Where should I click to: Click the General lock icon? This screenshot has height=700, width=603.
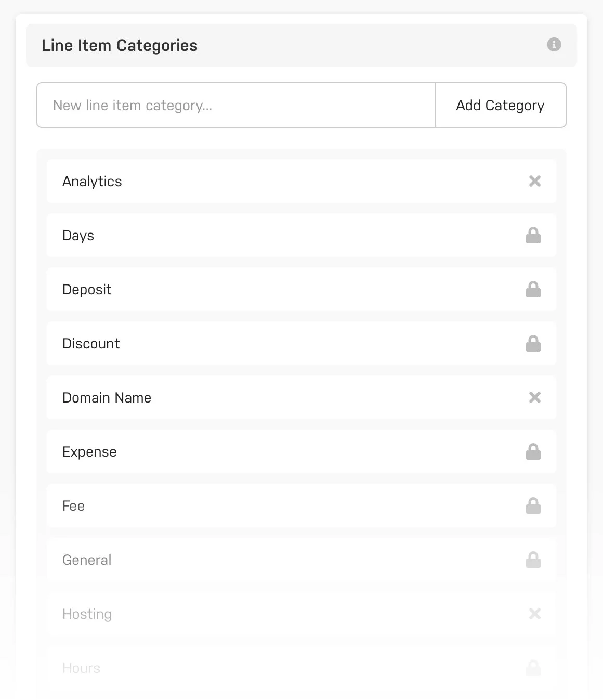point(533,560)
